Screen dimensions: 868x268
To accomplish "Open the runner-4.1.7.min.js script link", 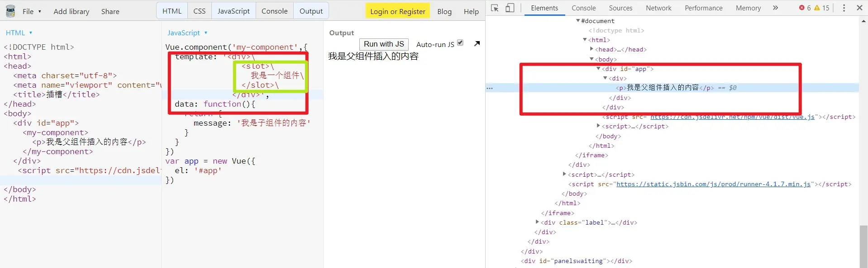I will 713,184.
